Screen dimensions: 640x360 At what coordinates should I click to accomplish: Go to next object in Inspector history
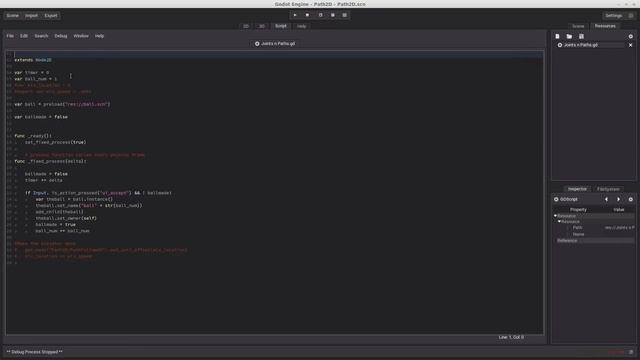tap(618, 199)
